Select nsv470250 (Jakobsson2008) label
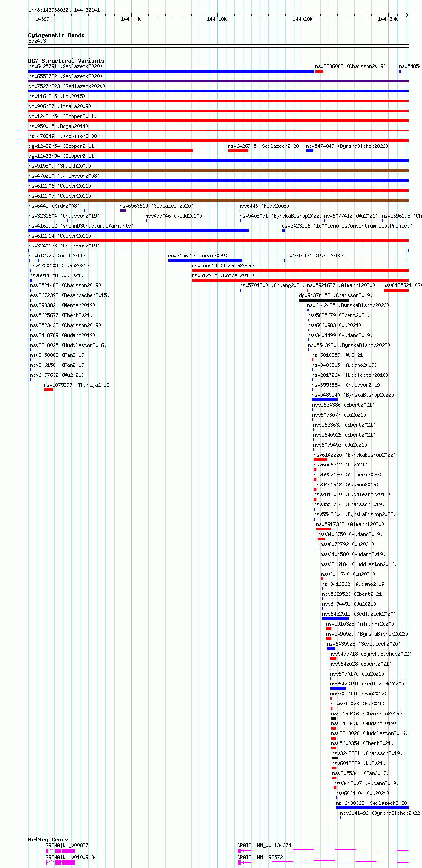 [x=64, y=176]
